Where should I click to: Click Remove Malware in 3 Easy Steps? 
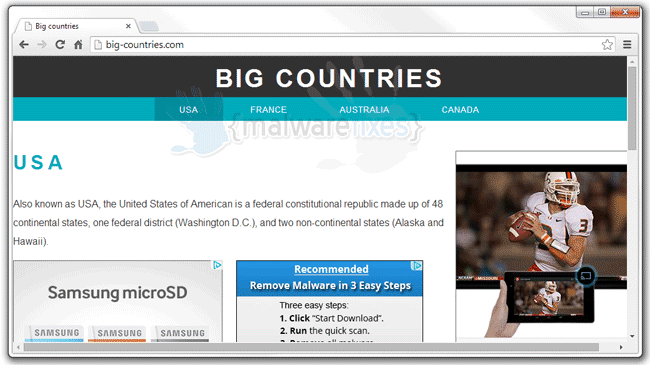(x=330, y=285)
